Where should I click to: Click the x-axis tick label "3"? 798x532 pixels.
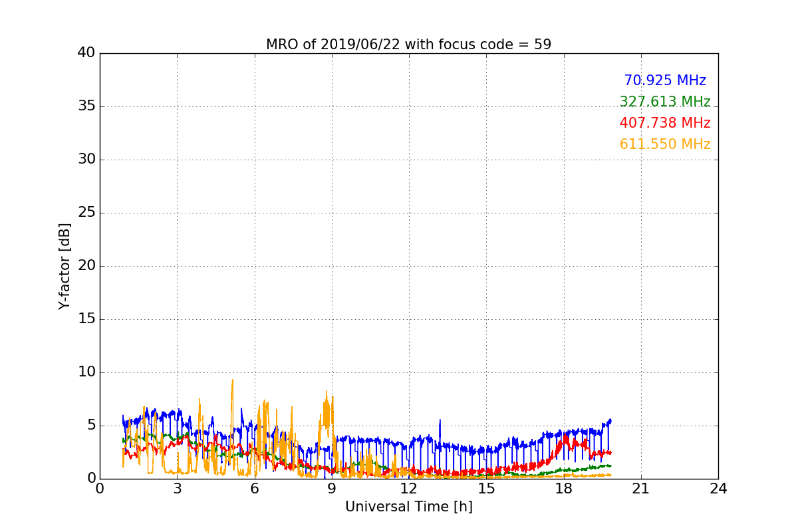click(x=177, y=489)
